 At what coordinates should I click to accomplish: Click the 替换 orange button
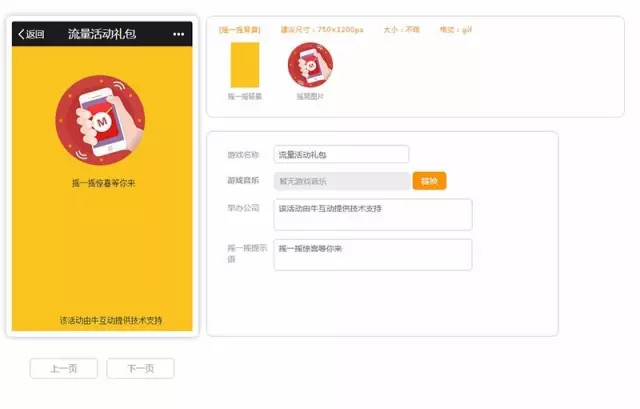coord(429,181)
